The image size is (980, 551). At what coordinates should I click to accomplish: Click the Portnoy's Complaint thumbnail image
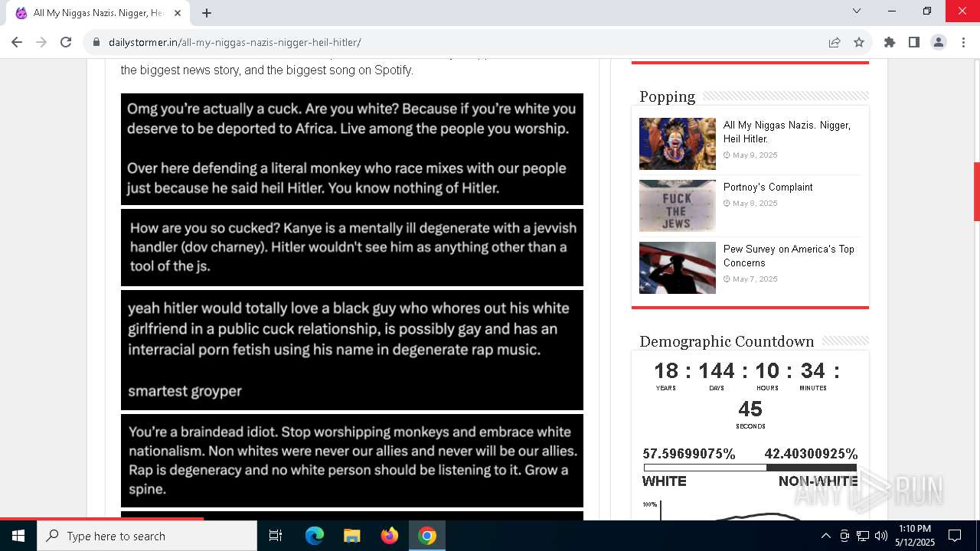coord(678,206)
